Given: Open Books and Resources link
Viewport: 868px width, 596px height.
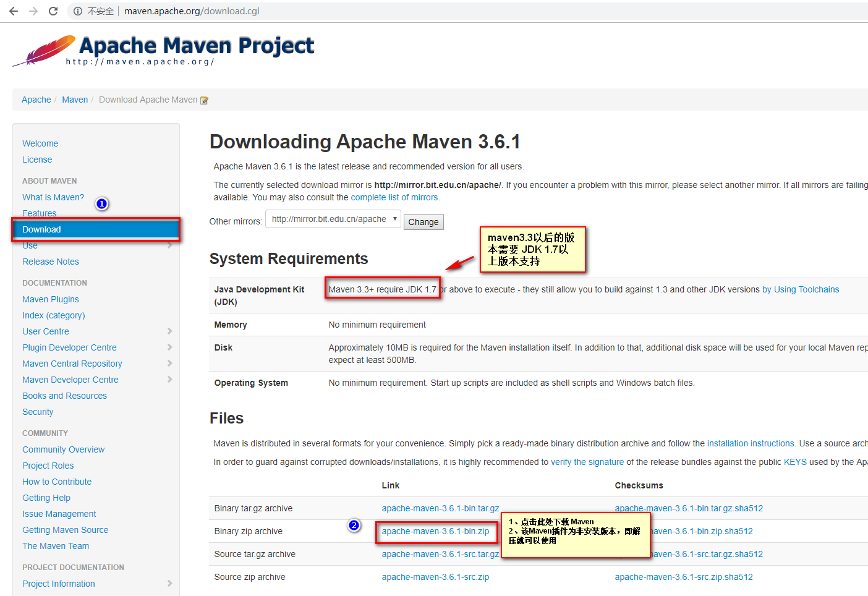Looking at the screenshot, I should coord(64,396).
